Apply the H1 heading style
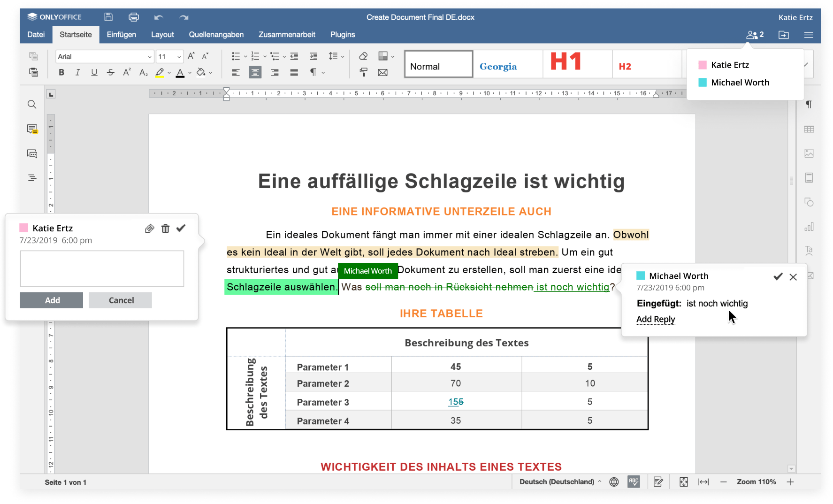Viewport: 833px width, 504px height. click(578, 64)
